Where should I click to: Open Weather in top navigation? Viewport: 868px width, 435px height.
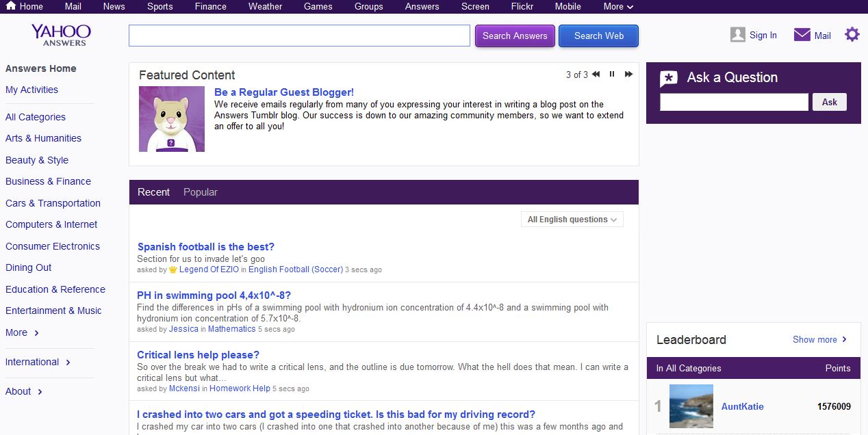266,6
